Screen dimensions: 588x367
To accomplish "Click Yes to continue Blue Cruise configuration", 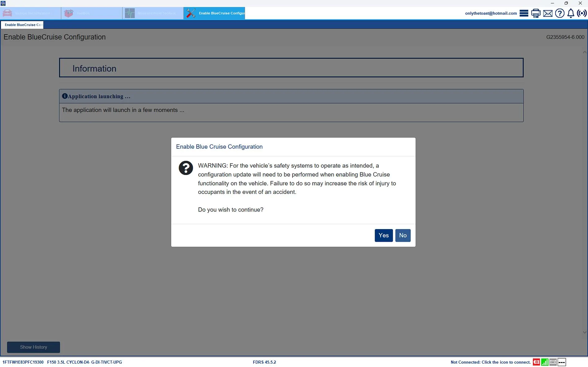I will coord(383,235).
